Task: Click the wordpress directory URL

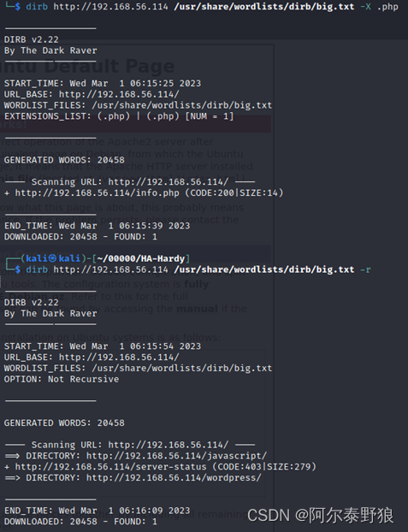Action: click(x=174, y=478)
